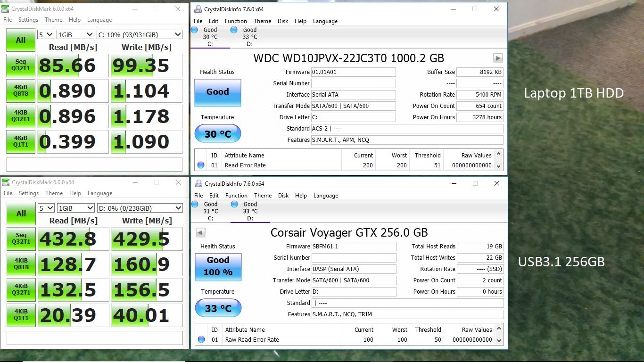Click Power On Hours field 3278 hours

480,117
